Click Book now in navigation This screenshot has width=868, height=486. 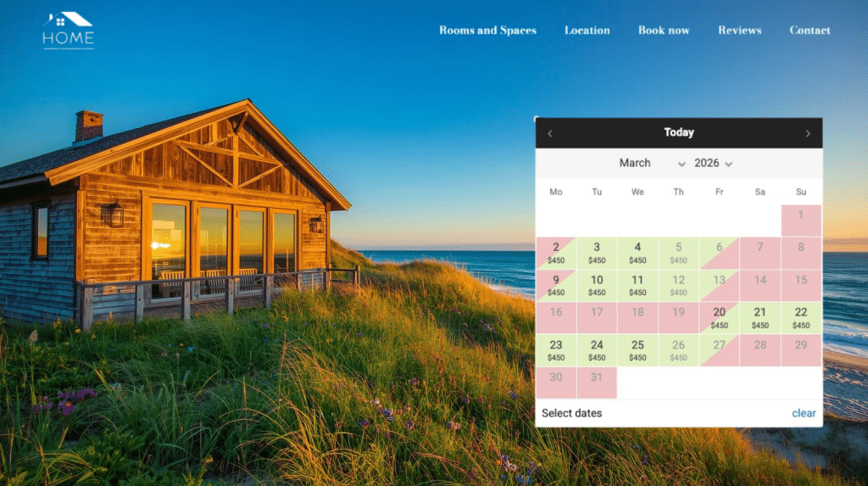pyautogui.click(x=664, y=31)
